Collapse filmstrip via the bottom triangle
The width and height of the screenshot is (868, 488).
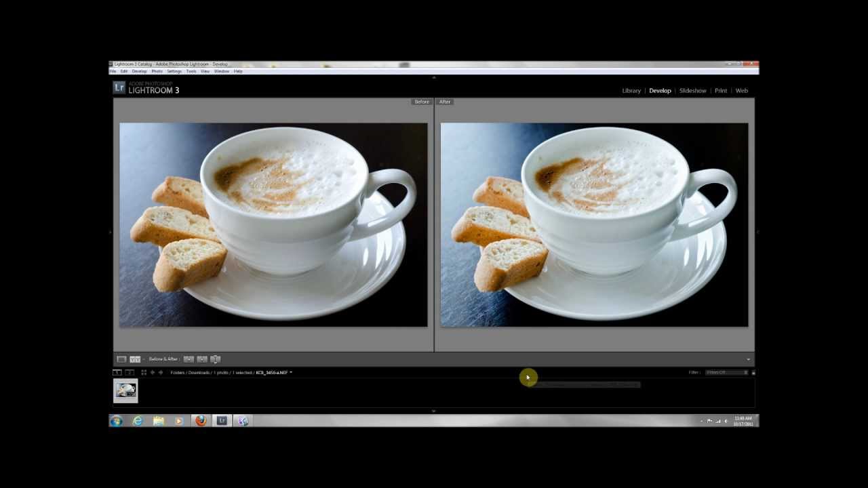click(x=434, y=411)
